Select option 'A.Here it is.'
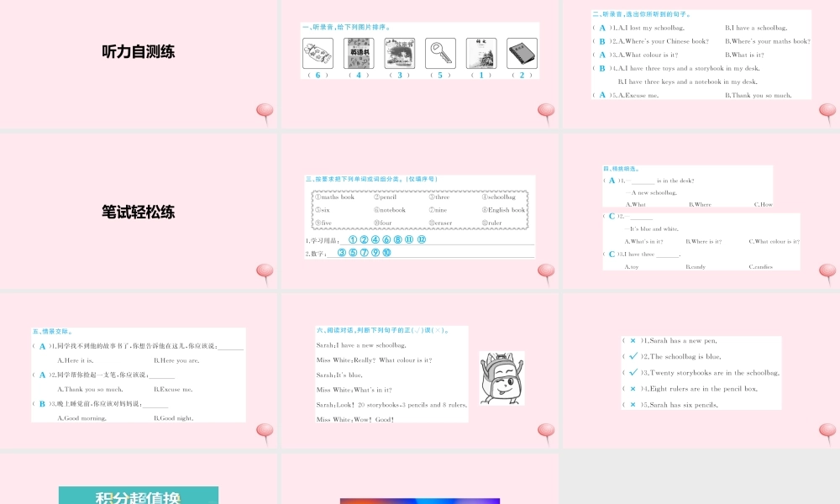Viewport: 840px width, 504px height. (76, 360)
